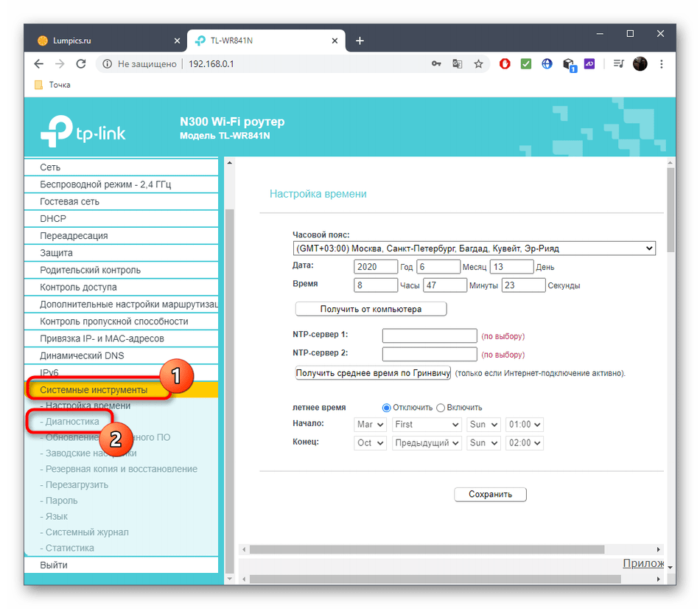
Task: Go back to the previous page
Action: [39, 64]
